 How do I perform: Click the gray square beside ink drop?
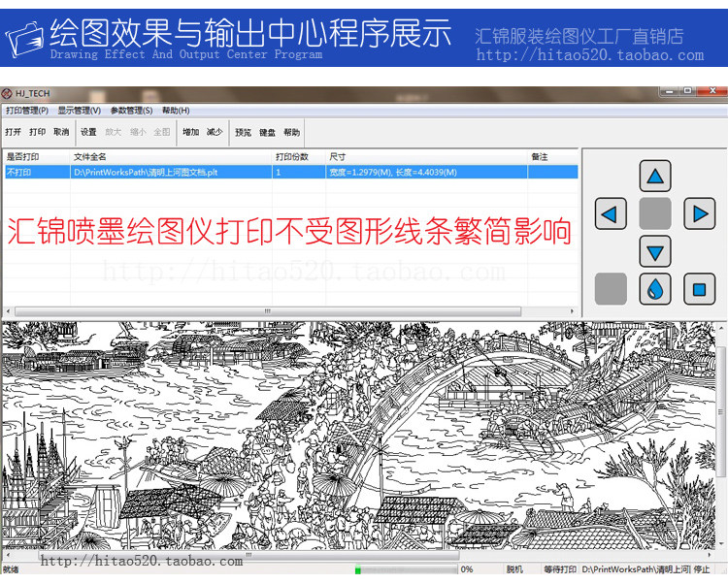[611, 289]
